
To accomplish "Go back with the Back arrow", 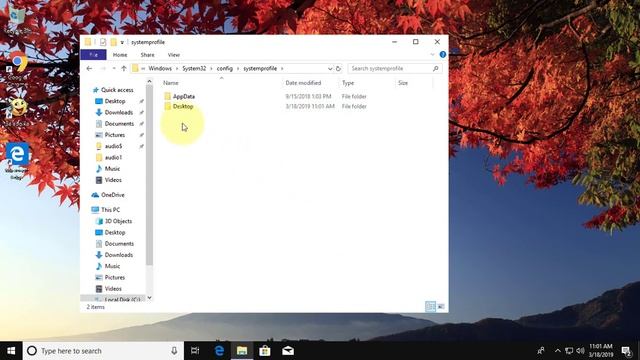I will (x=89, y=69).
